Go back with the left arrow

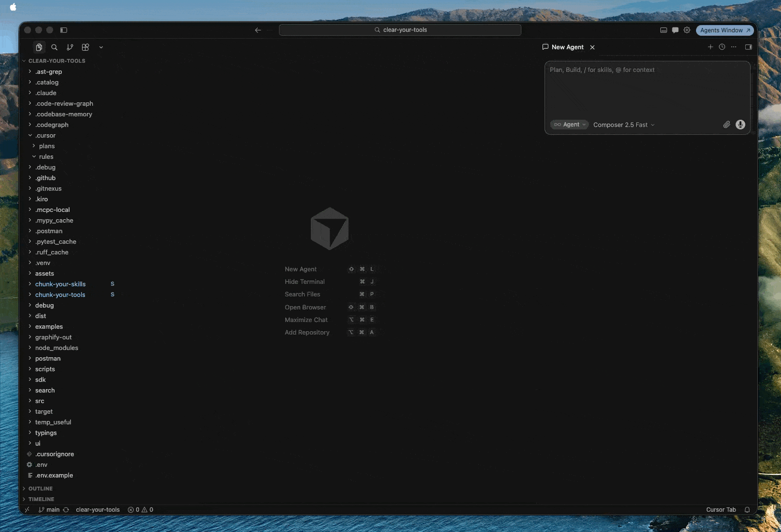258,30
